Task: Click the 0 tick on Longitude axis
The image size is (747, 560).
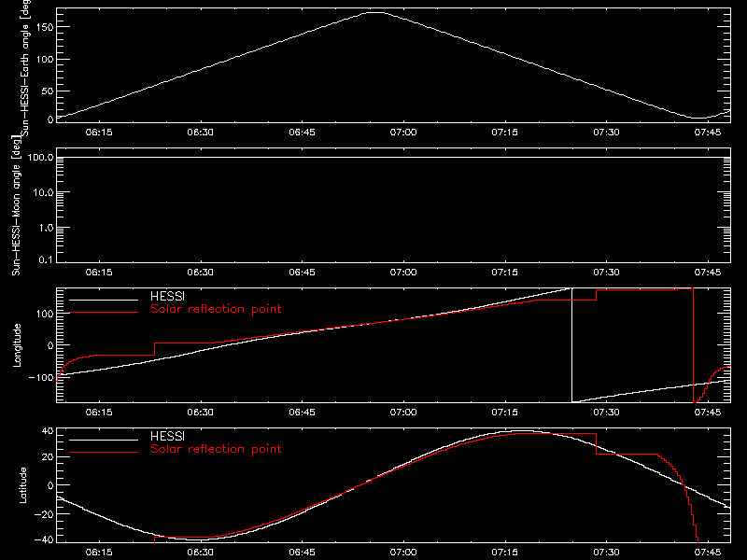Action: click(50, 345)
